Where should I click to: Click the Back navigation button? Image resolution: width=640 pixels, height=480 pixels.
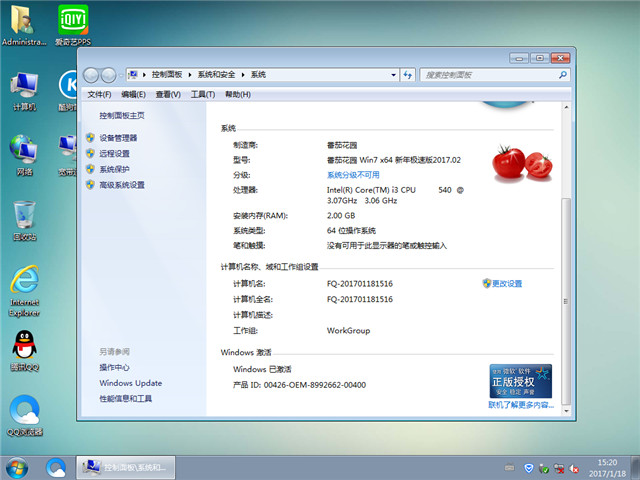pyautogui.click(x=91, y=75)
